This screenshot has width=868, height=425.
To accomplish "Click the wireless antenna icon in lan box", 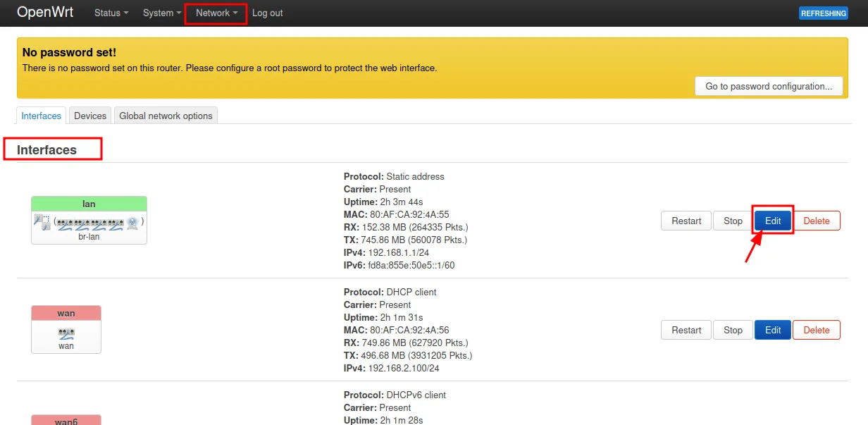I will tap(132, 223).
